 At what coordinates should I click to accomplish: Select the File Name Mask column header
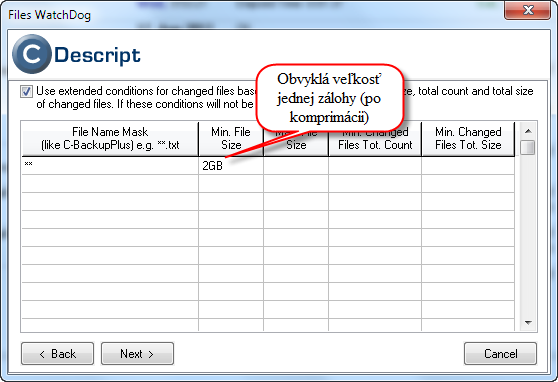110,138
